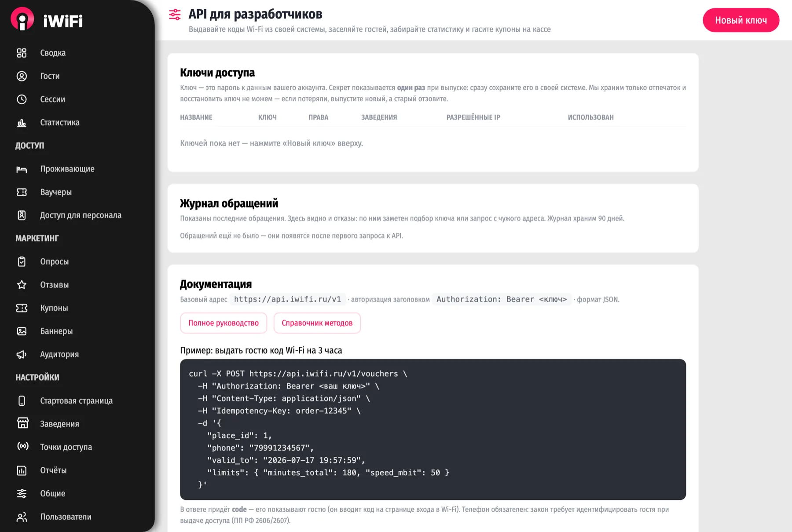792x532 pixels.
Task: Select the Аудитория megaphone icon
Action: coord(22,354)
